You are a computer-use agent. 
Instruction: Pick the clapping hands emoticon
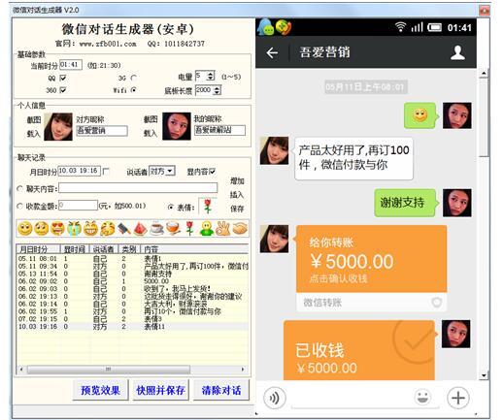point(108,229)
